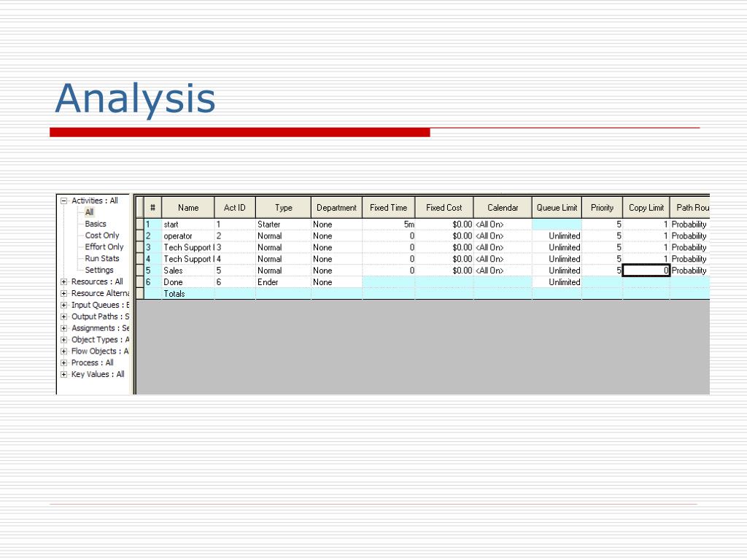Image resolution: width=747 pixels, height=560 pixels.
Task: Click the Process : All label
Action: click(93, 363)
